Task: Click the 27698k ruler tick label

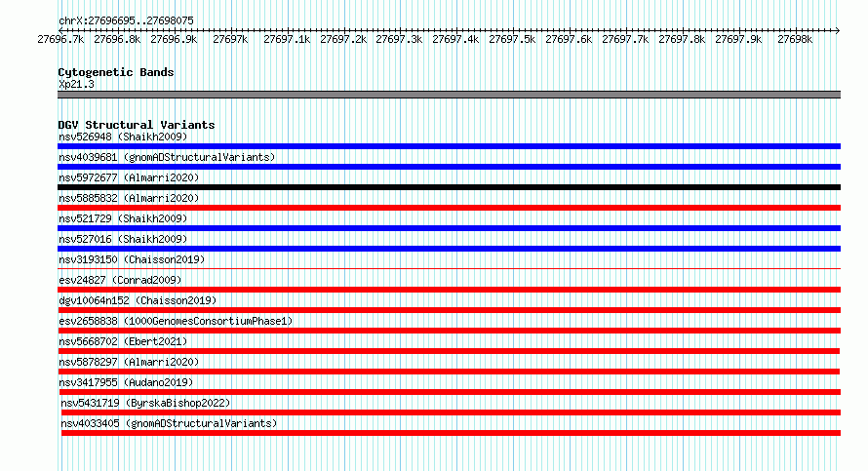Action: tap(795, 39)
